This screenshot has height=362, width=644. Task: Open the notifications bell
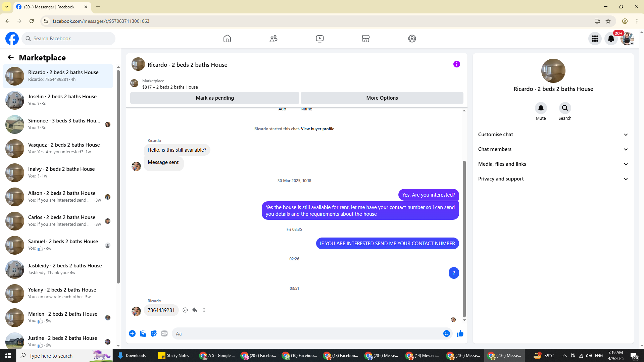[611, 39]
